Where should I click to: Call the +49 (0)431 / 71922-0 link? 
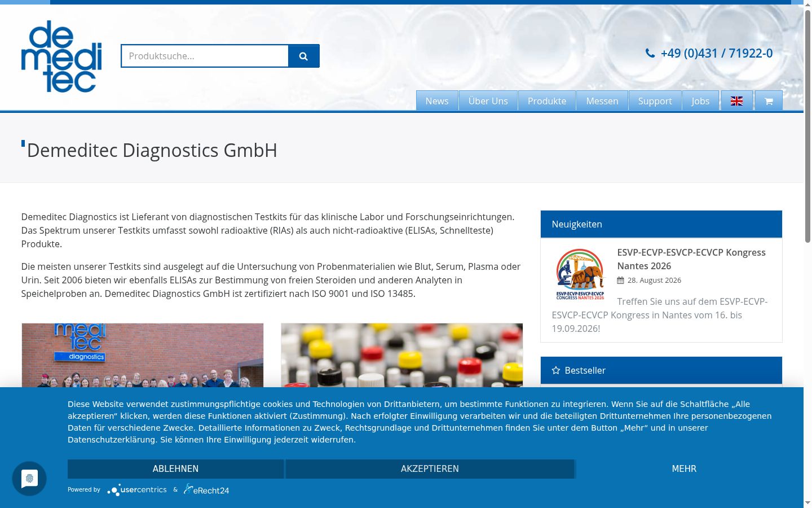tap(717, 53)
